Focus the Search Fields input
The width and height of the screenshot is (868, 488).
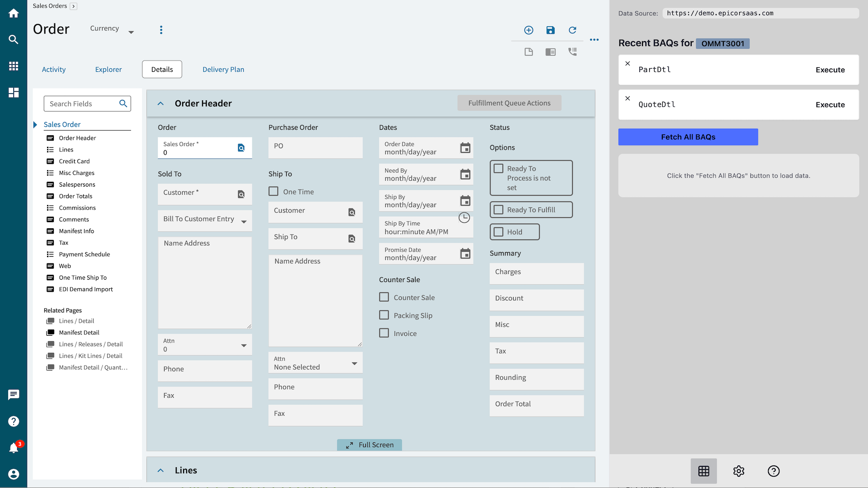point(87,104)
